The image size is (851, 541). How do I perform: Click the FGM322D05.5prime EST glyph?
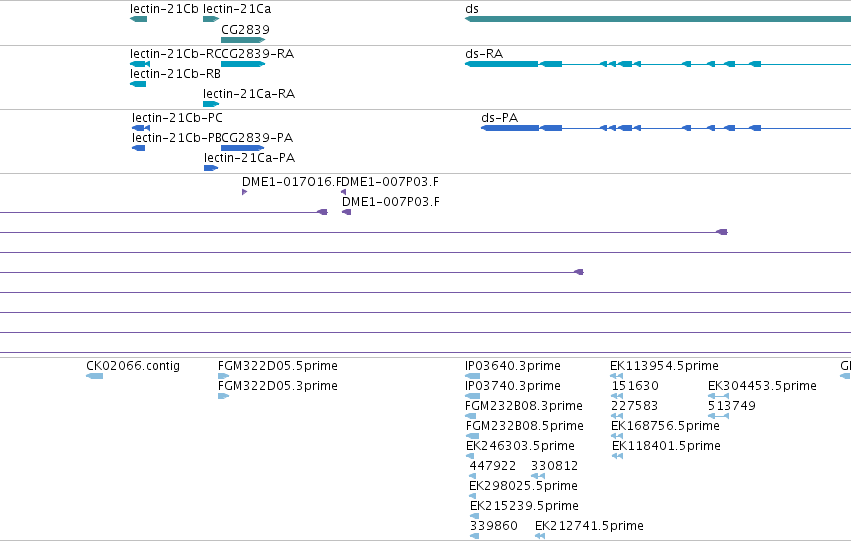tap(224, 376)
